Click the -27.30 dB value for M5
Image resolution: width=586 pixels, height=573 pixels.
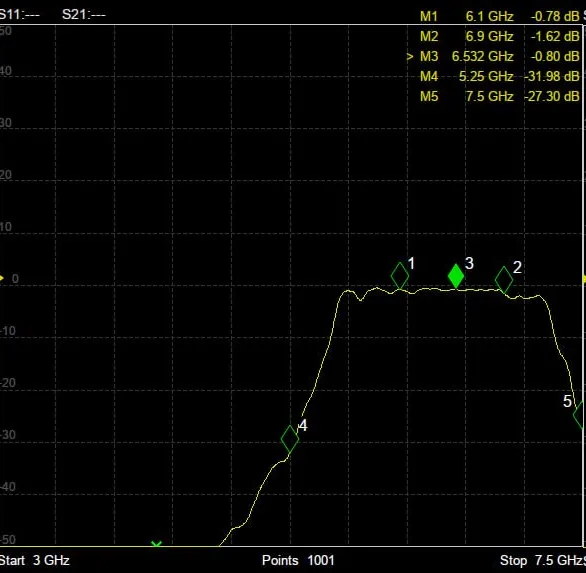(552, 96)
